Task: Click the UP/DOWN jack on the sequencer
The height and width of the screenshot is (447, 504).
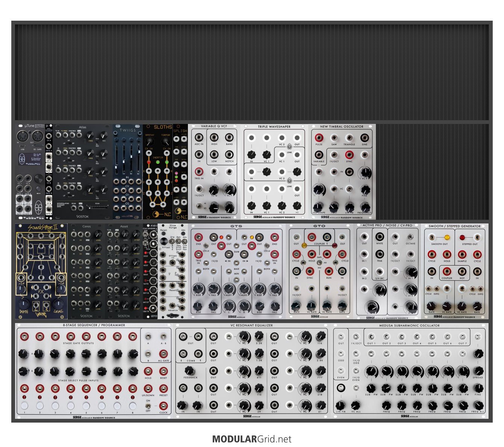Action: tap(148, 388)
